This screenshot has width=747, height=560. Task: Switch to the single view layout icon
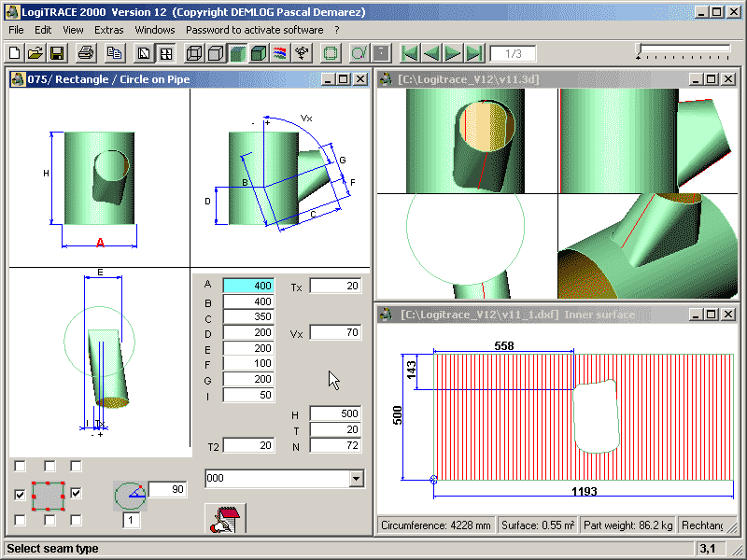[x=144, y=53]
